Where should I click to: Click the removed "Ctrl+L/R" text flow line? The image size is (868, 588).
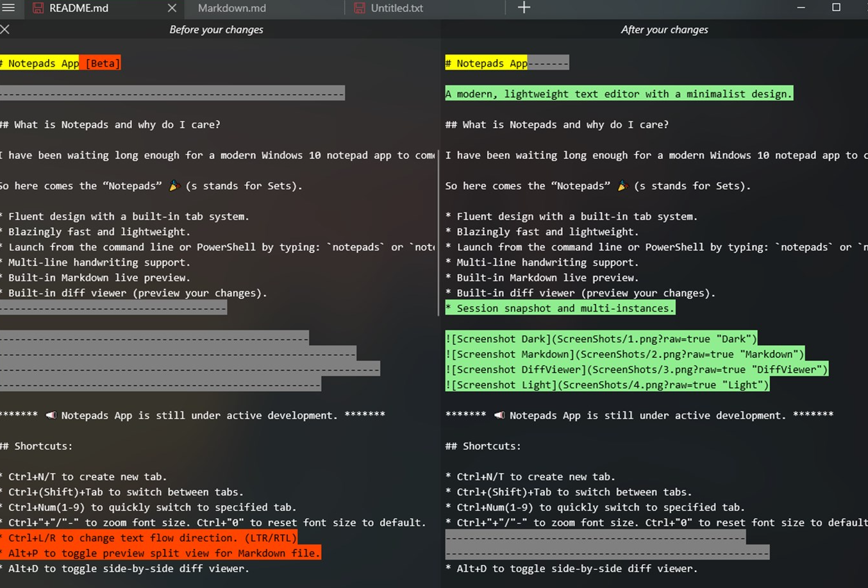pos(149,538)
